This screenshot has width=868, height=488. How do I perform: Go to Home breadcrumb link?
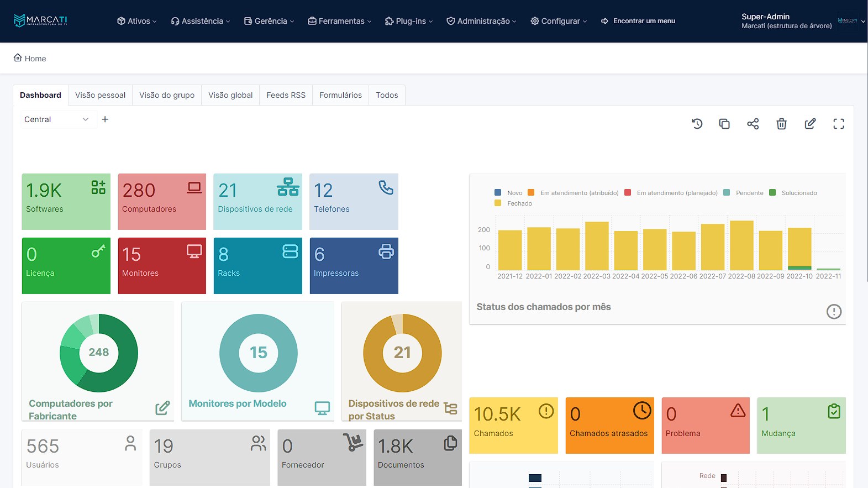[x=35, y=59]
